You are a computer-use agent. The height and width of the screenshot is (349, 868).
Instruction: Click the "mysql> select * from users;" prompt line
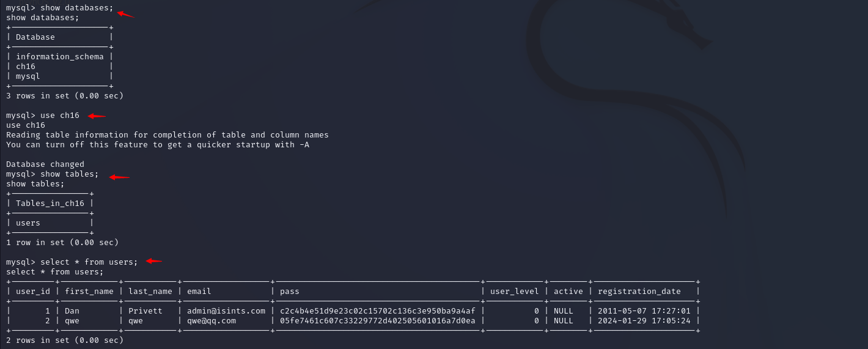(x=72, y=262)
